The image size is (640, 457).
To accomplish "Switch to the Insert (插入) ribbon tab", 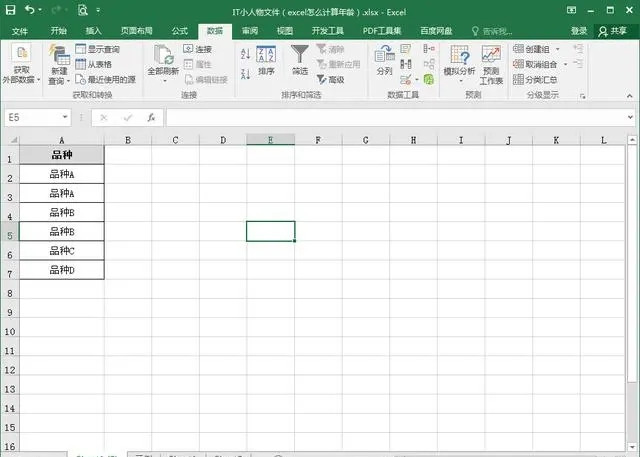I will pyautogui.click(x=93, y=31).
